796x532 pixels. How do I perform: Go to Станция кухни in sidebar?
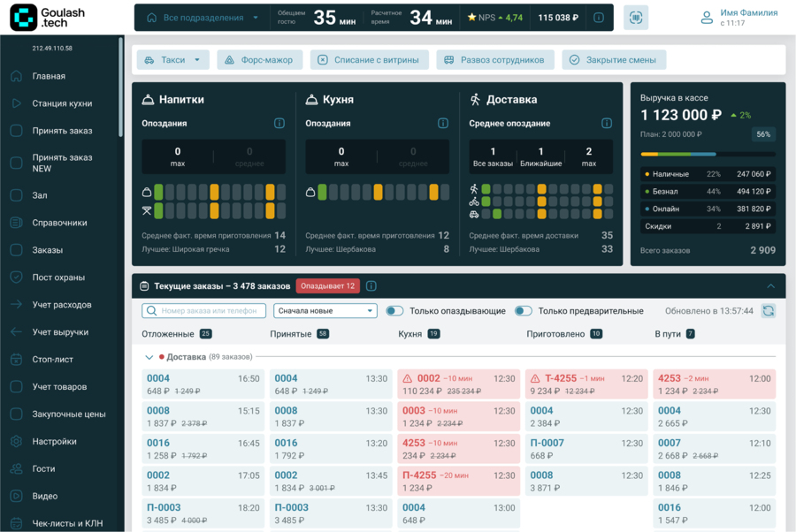[62, 103]
